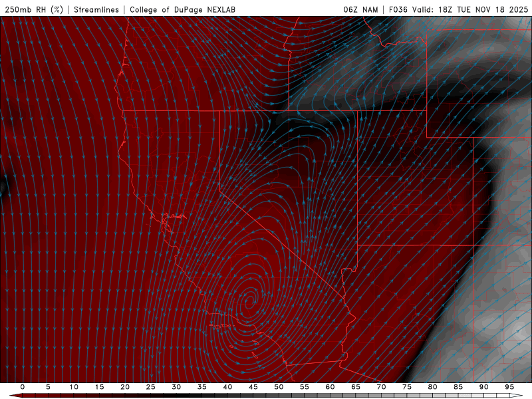The height and width of the screenshot is (399, 532).
Task: Click the 'College of DuPage NEXLAB' text
Action: 182,10
